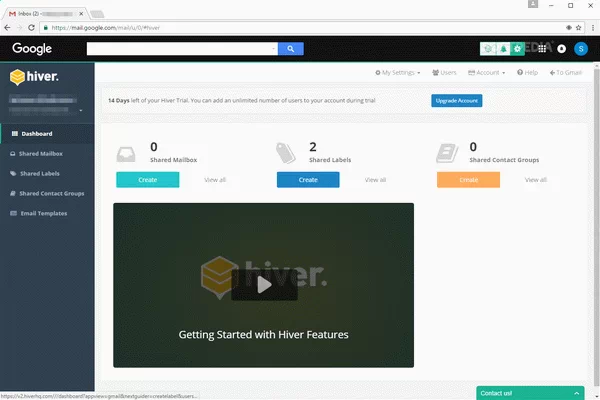Screen dimensions: 600x400
Task: Bookmark this page with star icon
Action: 568,27
